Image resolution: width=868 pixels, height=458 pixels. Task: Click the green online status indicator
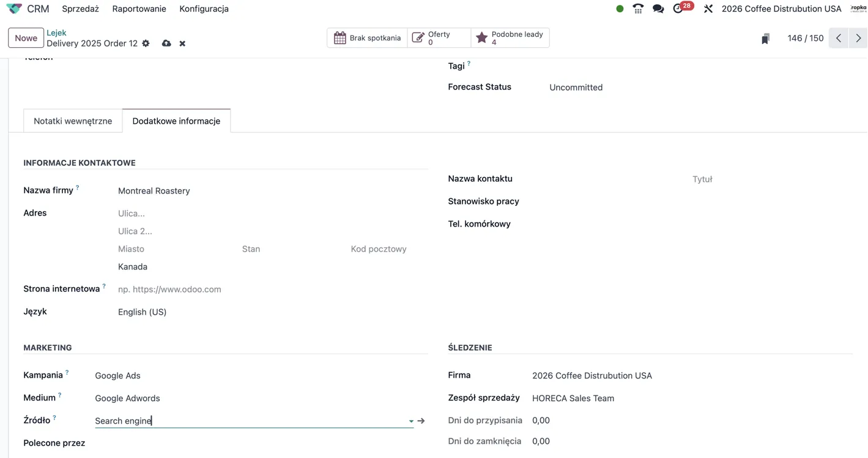tap(620, 9)
